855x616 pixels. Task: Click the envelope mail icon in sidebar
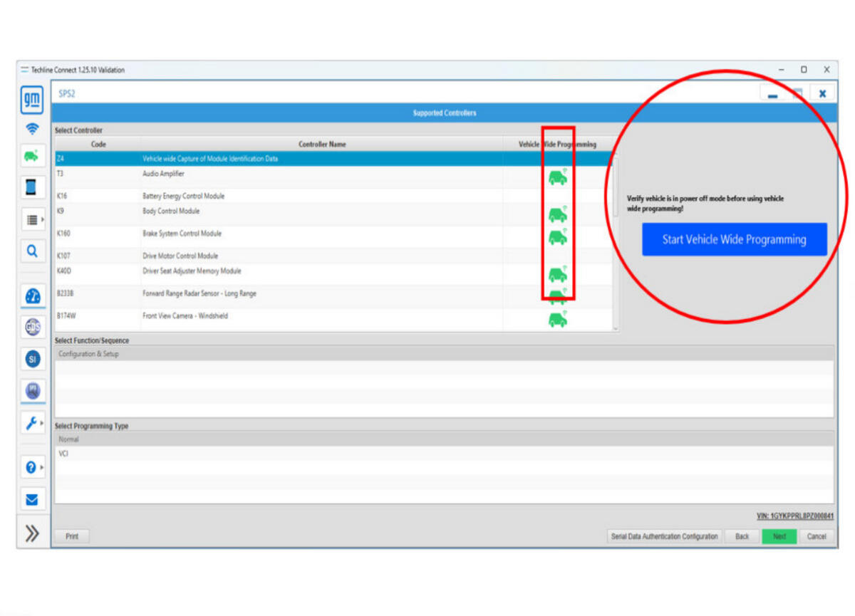coord(32,499)
